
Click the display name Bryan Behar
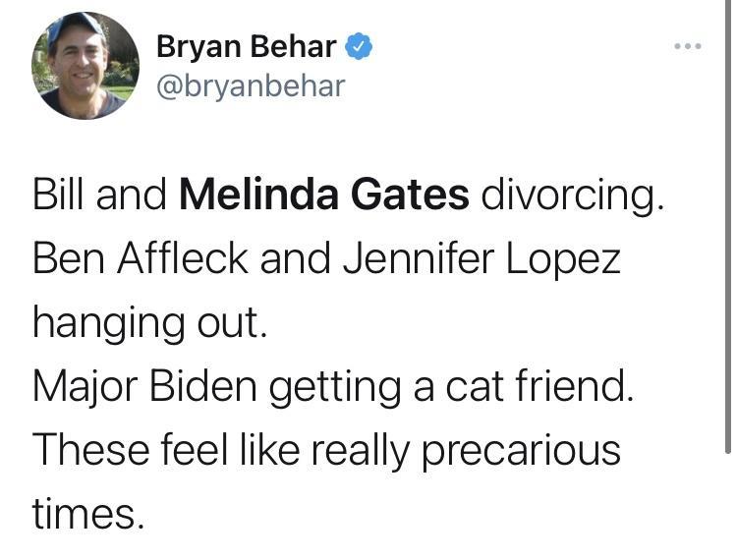(247, 46)
